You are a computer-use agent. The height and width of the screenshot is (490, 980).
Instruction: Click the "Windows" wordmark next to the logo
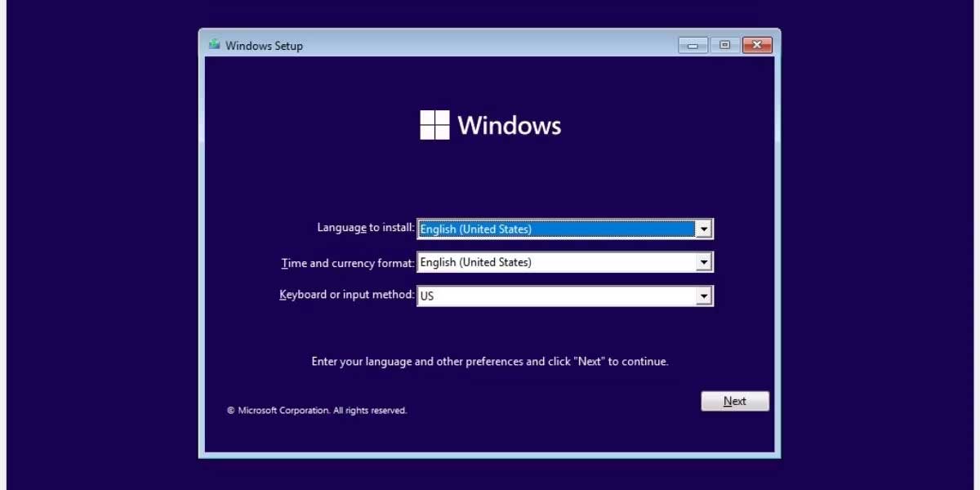coord(510,124)
